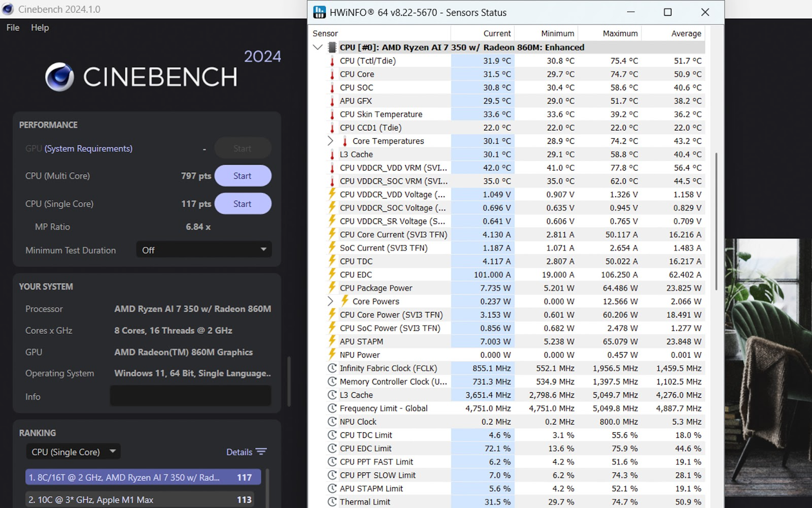The height and width of the screenshot is (508, 812).
Task: Click the thermometer icon next to CPU Skin Temperature
Action: point(332,114)
